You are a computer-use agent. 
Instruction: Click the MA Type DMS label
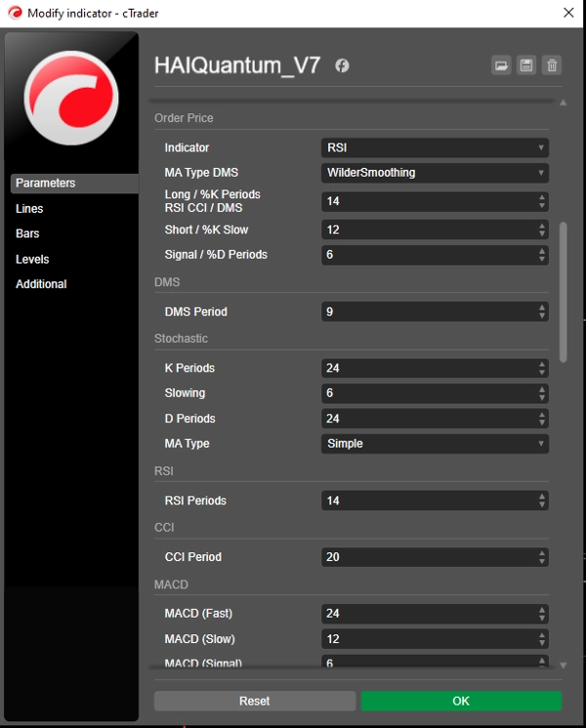tap(201, 173)
